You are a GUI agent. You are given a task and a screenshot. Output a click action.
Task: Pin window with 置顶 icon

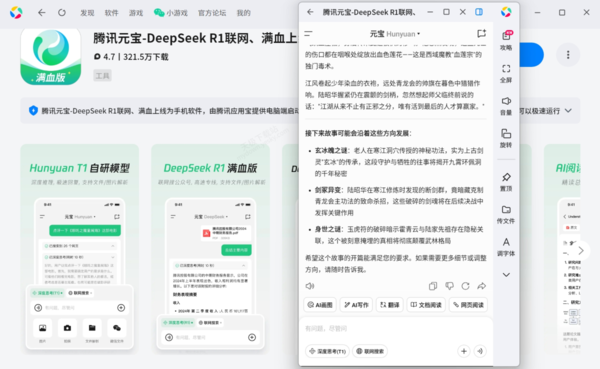(506, 181)
